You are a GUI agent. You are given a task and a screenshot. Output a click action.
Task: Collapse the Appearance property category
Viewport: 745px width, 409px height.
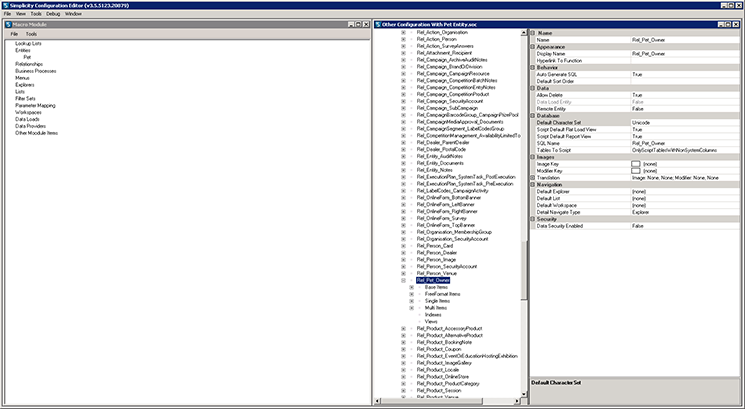533,47
